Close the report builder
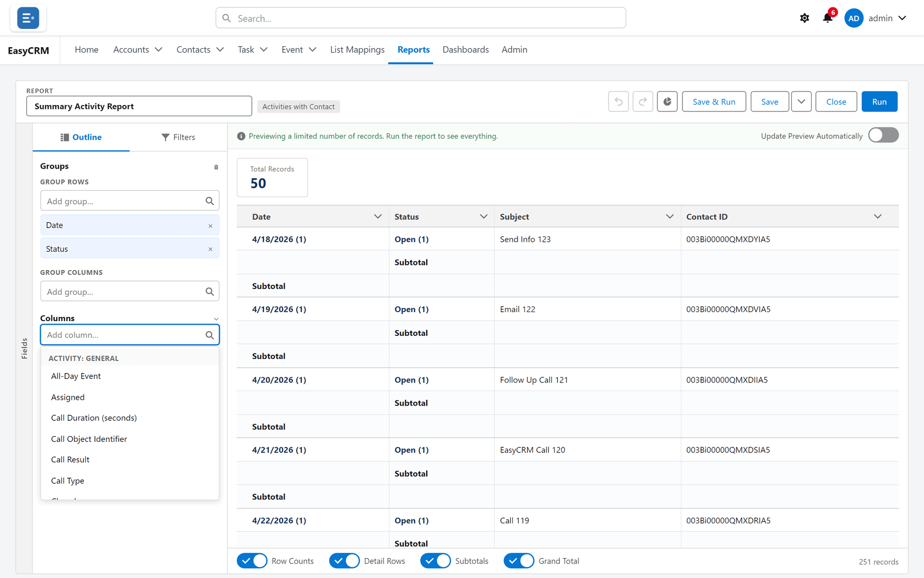 [836, 101]
